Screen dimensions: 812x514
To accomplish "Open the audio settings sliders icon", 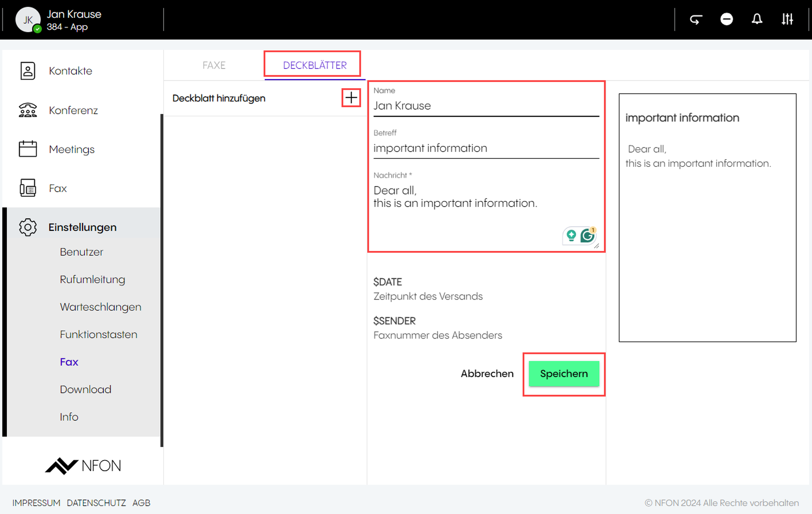I will [787, 19].
